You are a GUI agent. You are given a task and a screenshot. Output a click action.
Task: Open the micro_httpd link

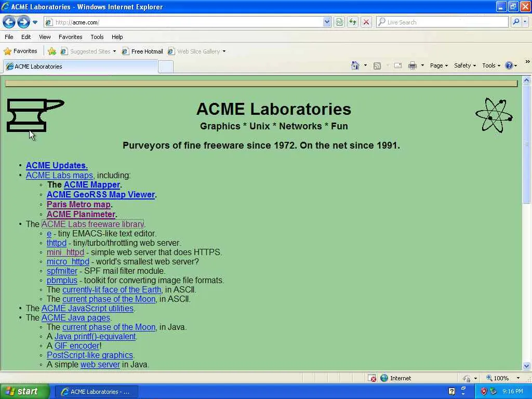click(x=68, y=262)
